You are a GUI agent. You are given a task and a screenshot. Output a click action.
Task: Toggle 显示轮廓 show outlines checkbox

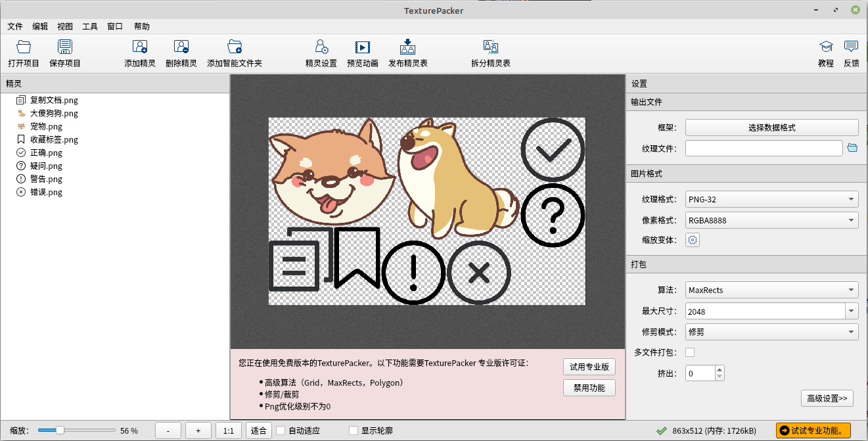[x=354, y=430]
